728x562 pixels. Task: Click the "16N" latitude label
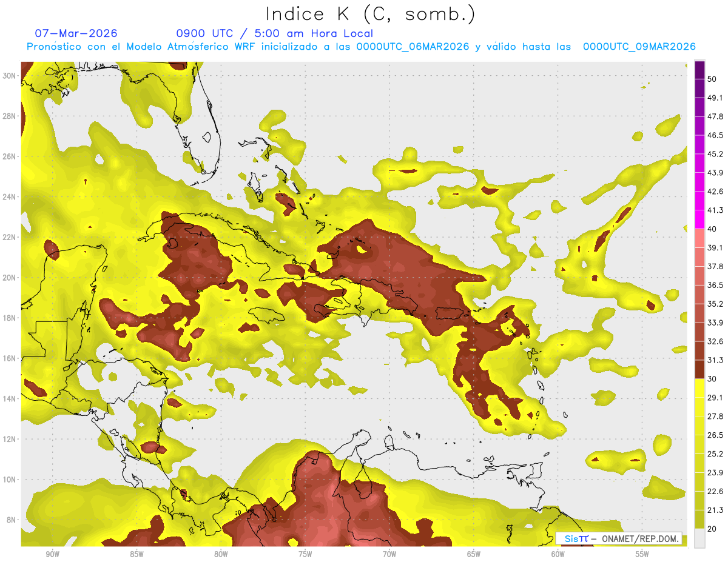click(x=9, y=358)
